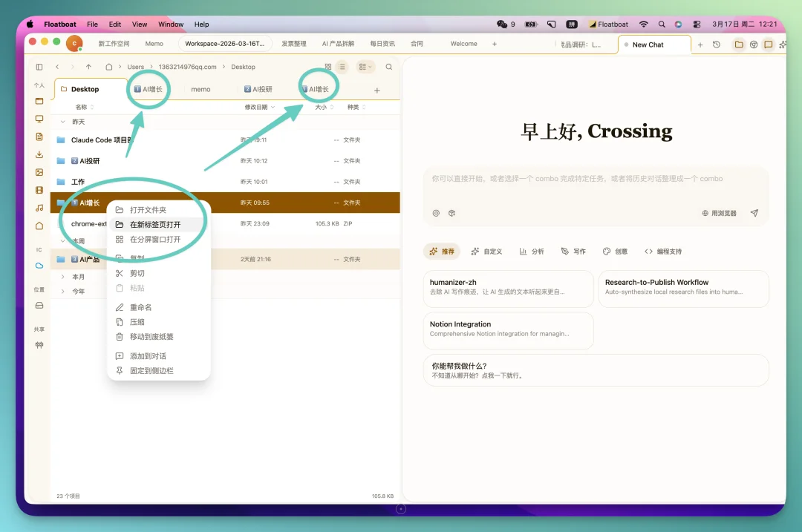
Task: Click the list view icon in Finder toolbar
Action: 342,67
